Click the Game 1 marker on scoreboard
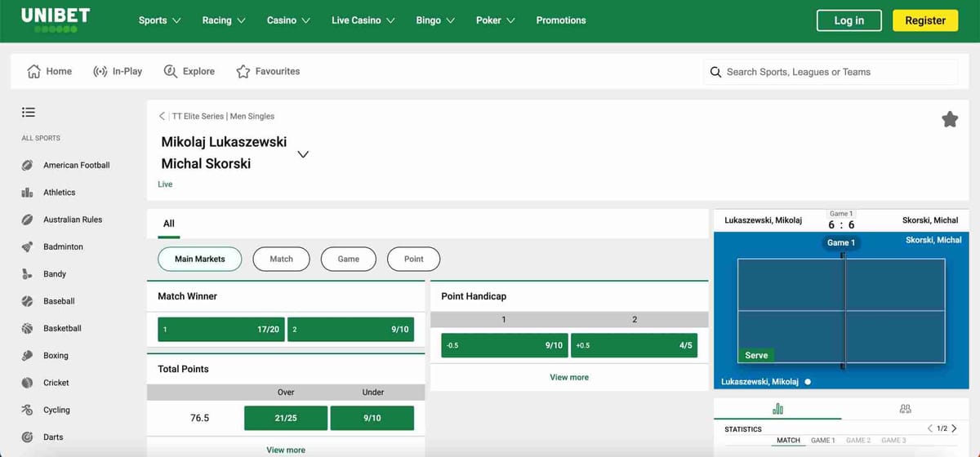This screenshot has height=457, width=980. tap(841, 242)
